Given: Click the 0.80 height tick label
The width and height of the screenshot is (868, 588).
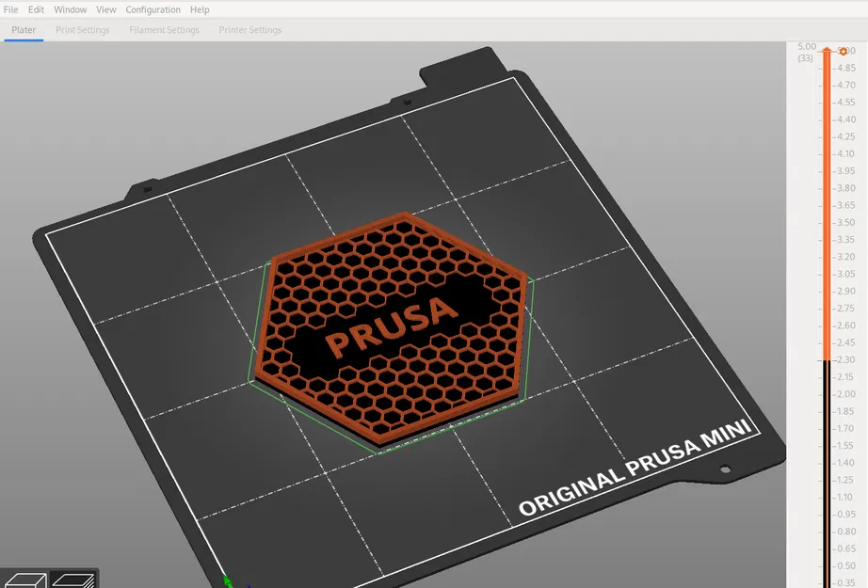Looking at the screenshot, I should pyautogui.click(x=846, y=531).
